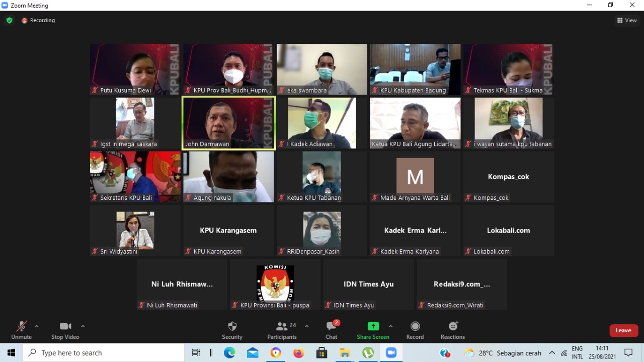Open Microsoft Edge from the taskbar

[x=229, y=353]
